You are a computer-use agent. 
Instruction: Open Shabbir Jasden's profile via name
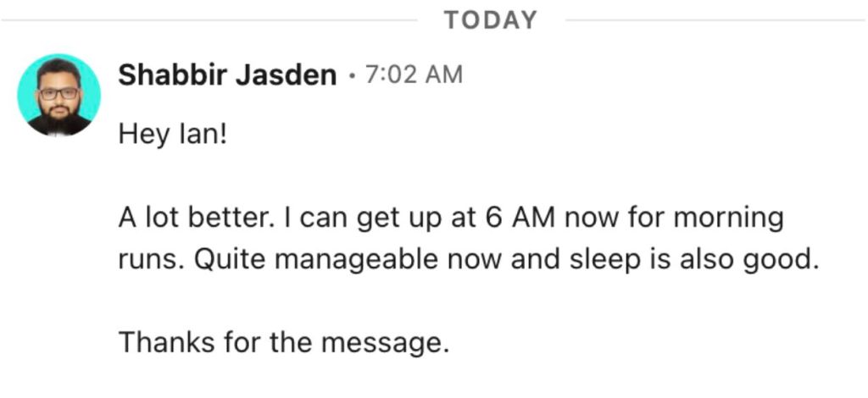[227, 75]
